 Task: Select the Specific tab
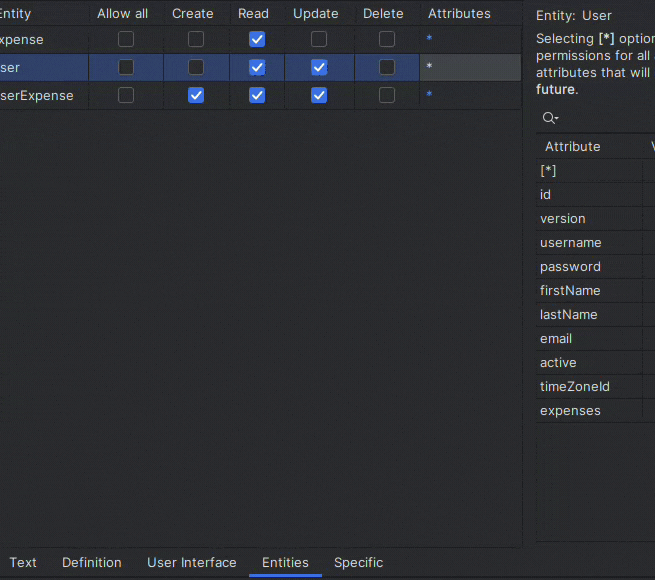358,562
